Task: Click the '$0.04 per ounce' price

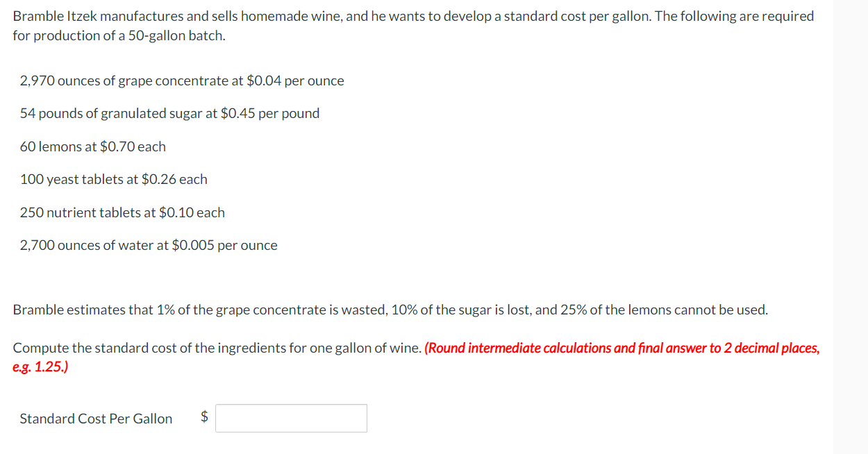Action: (295, 81)
